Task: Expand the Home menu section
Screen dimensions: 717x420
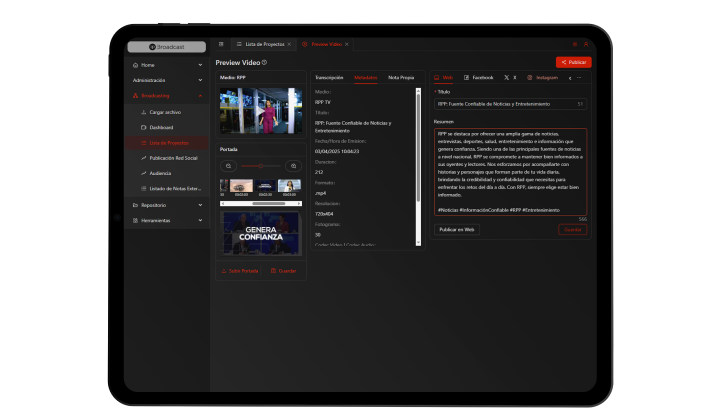Action: (x=200, y=65)
